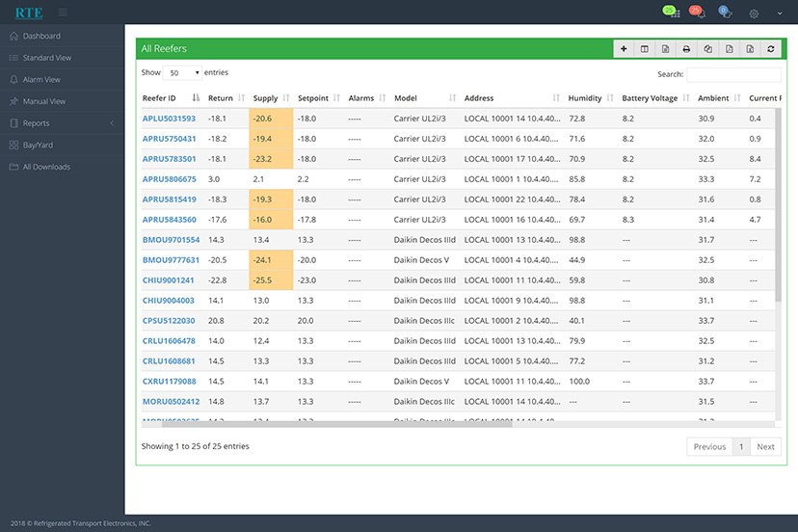The height and width of the screenshot is (532, 798).
Task: Export table to Excel icon
Action: coord(750,49)
